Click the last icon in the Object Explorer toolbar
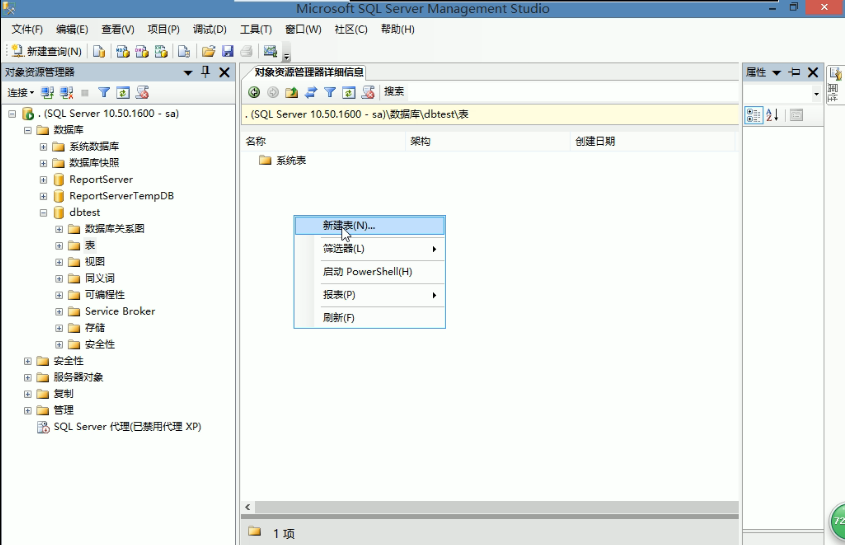 tap(142, 93)
